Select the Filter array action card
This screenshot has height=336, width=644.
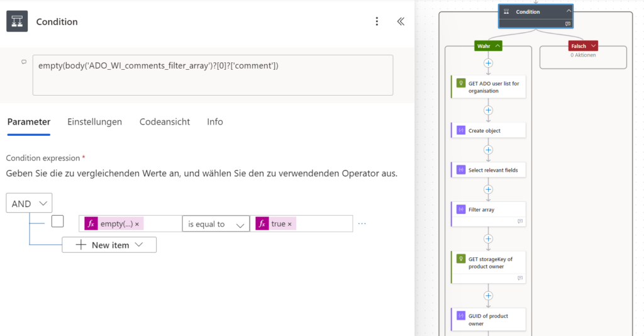coord(488,214)
